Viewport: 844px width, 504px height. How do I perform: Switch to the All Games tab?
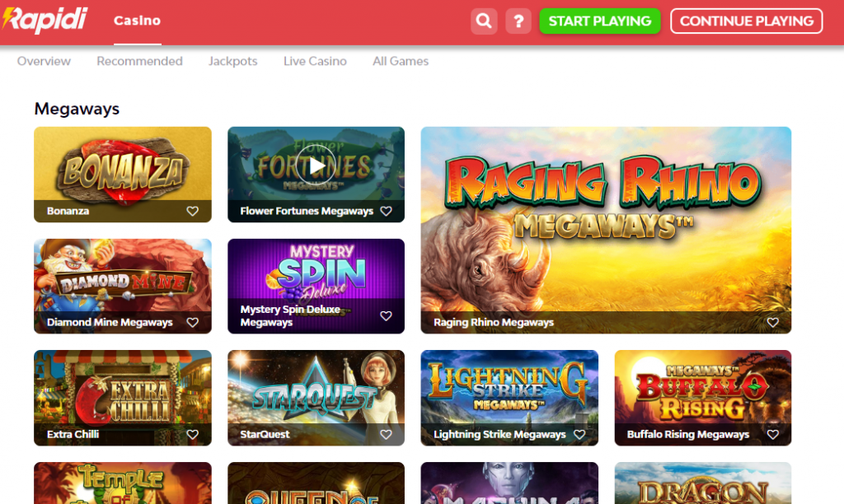pos(401,61)
